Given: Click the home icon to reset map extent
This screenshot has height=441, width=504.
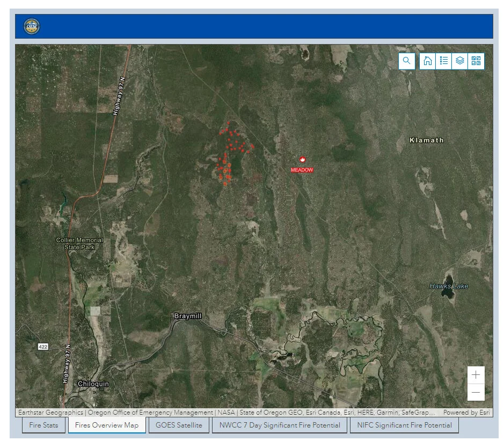Looking at the screenshot, I should click(x=427, y=61).
